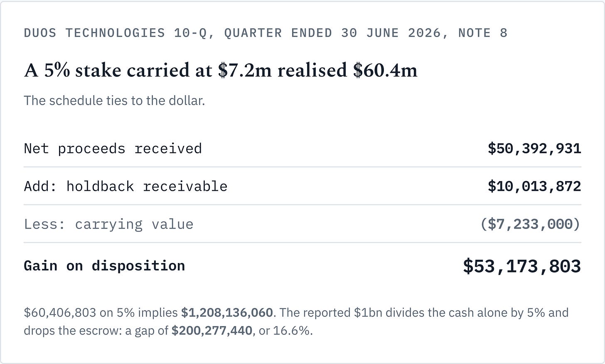Click the 'Gain on disposition' total label
This screenshot has height=364, width=605.
point(104,266)
